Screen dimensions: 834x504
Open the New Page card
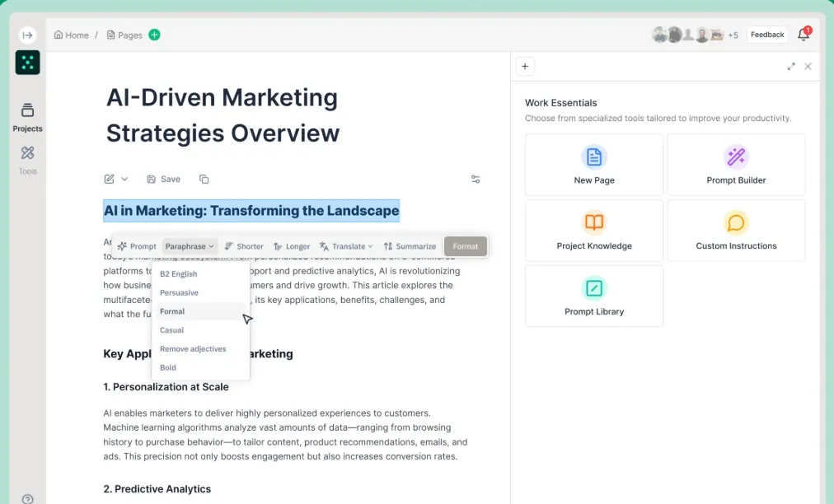pyautogui.click(x=594, y=165)
